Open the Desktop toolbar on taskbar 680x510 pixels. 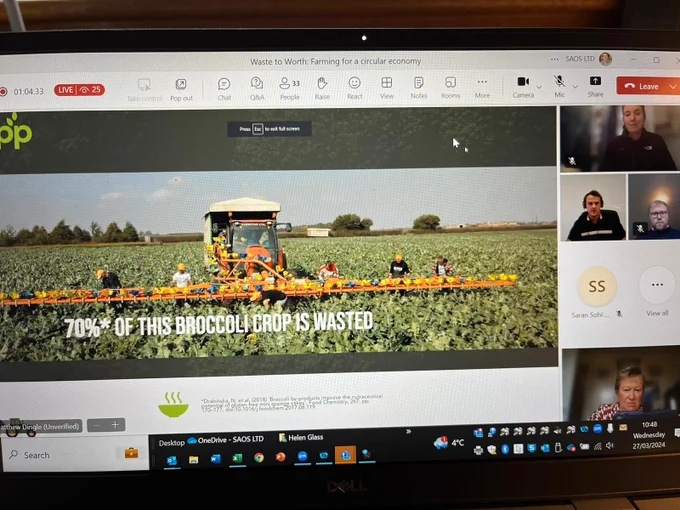[171, 443]
